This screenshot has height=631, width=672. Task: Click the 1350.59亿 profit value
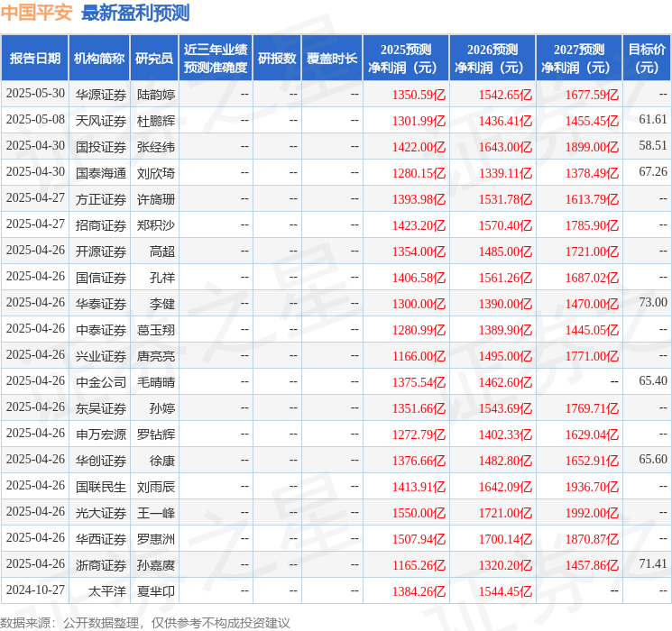(419, 95)
